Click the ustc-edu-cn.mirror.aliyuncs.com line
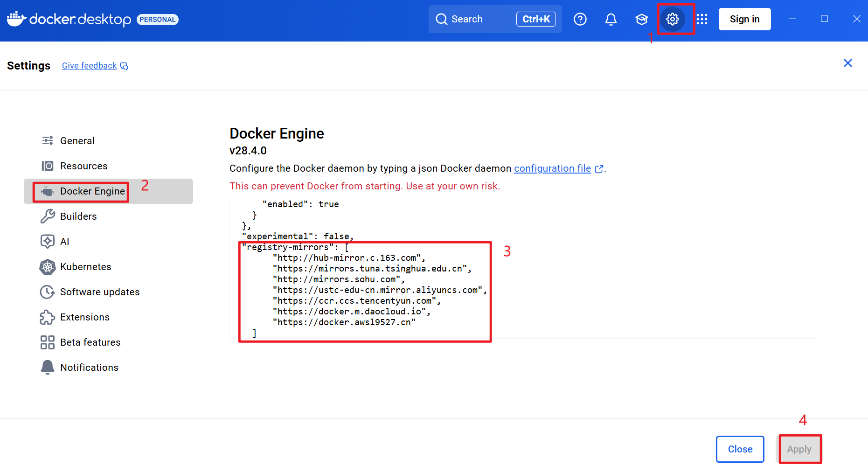Image resolution: width=868 pixels, height=473 pixels. pyautogui.click(x=380, y=290)
